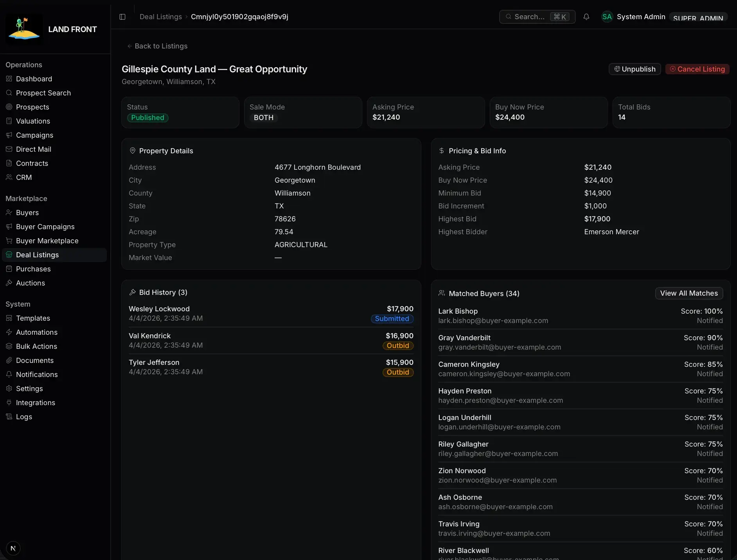This screenshot has width=737, height=560.
Task: Click the Total Bids 14 card
Action: tap(671, 112)
